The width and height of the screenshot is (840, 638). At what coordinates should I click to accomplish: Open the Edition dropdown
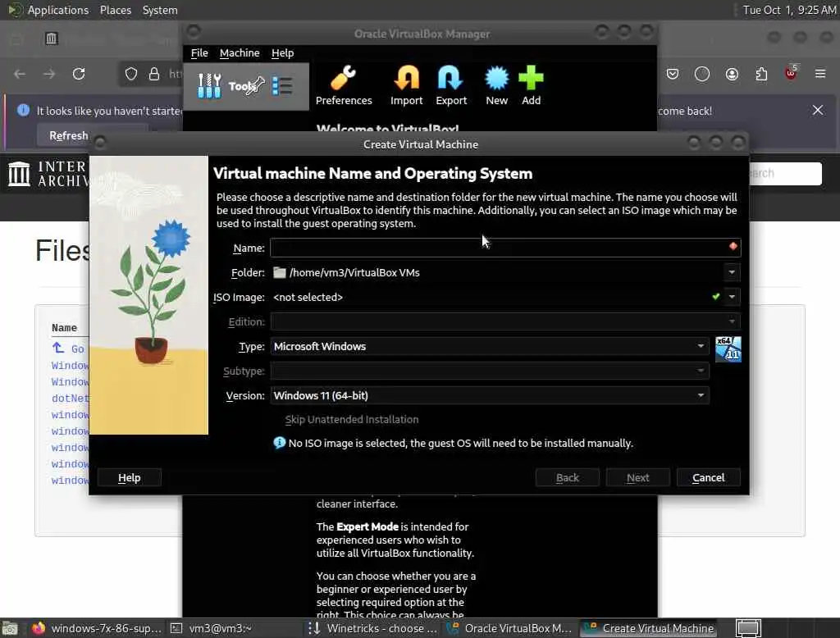[x=505, y=321]
